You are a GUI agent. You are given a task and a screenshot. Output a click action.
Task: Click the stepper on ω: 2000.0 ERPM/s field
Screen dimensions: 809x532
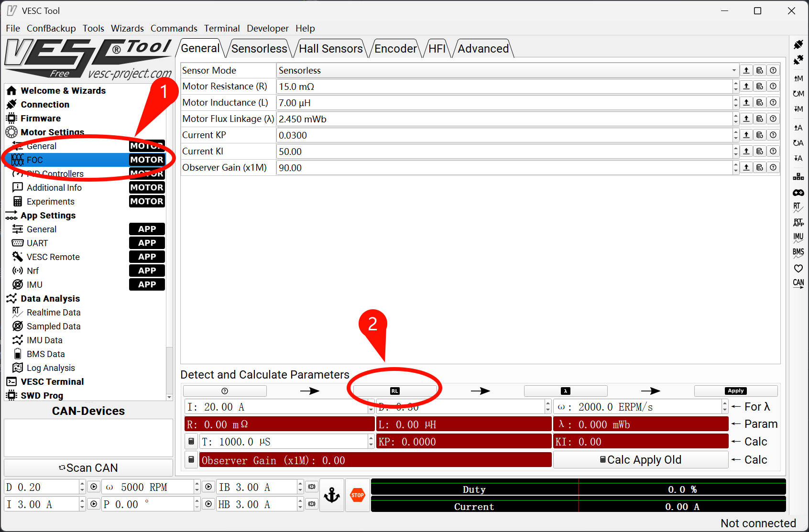[725, 407]
